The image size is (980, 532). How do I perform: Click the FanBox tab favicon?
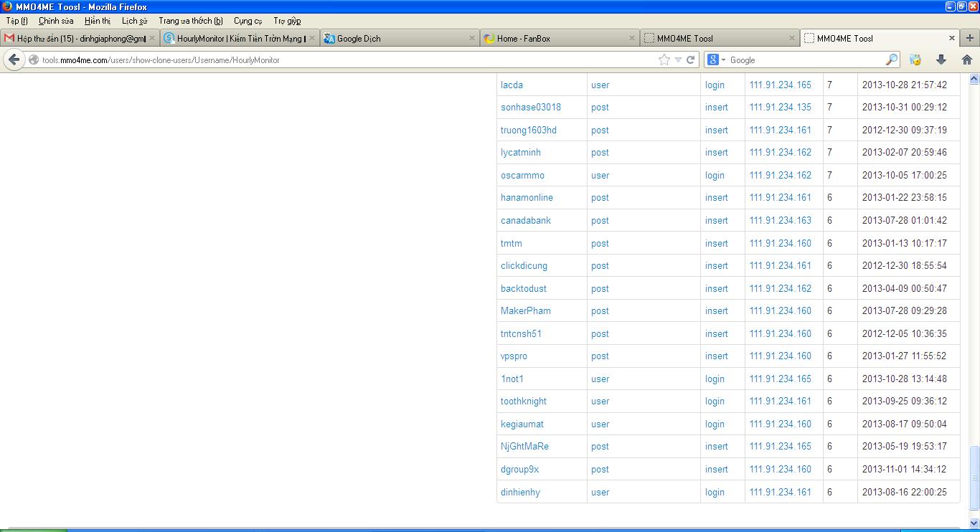point(489,38)
